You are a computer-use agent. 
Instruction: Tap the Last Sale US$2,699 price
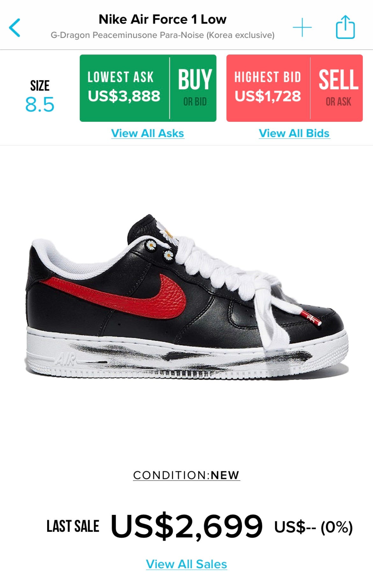[x=187, y=526]
